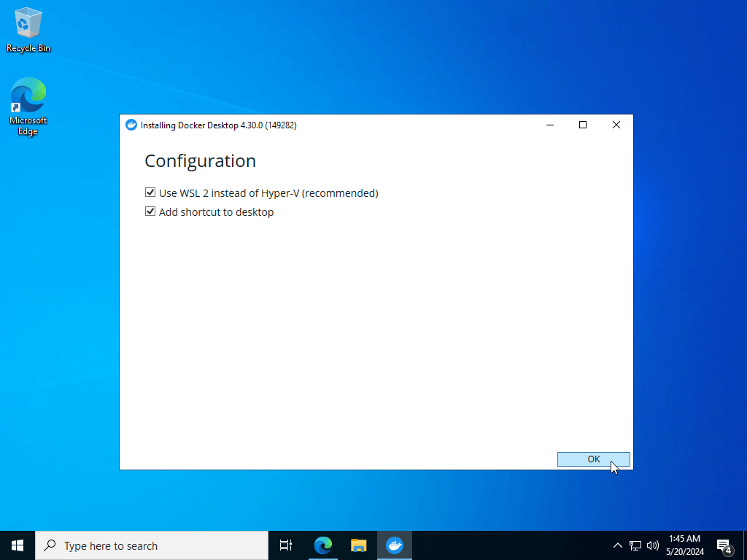Screen dimensions: 747x560
Task: Click the Type here to search box
Action: click(152, 545)
